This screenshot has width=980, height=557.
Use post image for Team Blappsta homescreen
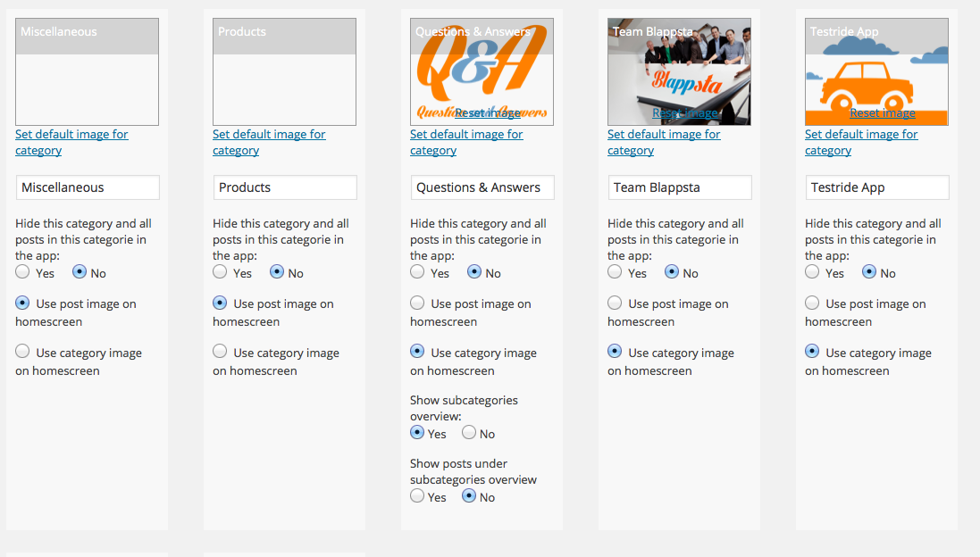pos(615,303)
